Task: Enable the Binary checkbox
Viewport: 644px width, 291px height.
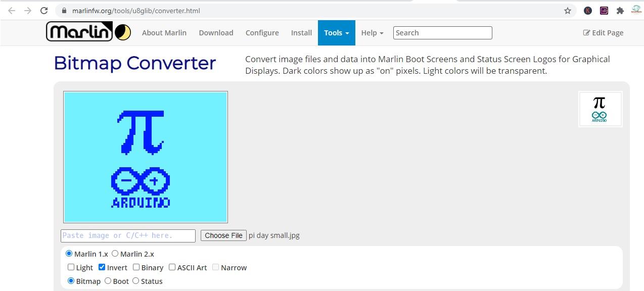Action: click(136, 267)
